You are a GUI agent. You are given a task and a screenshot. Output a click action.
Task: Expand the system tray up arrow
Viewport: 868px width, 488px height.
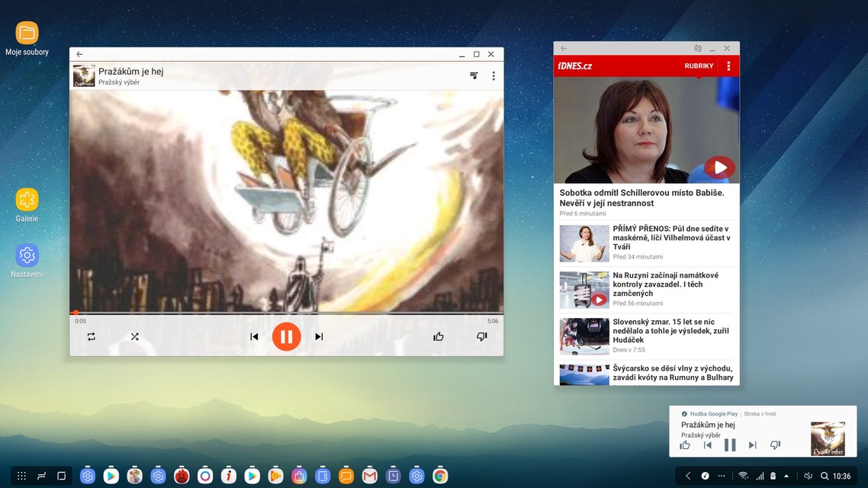click(786, 476)
